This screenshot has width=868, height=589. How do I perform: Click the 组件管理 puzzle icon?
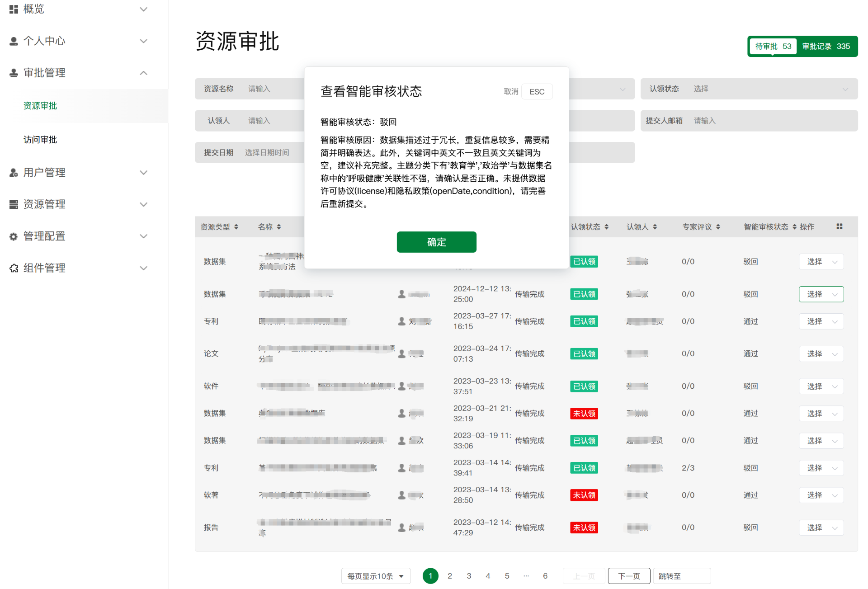click(14, 268)
